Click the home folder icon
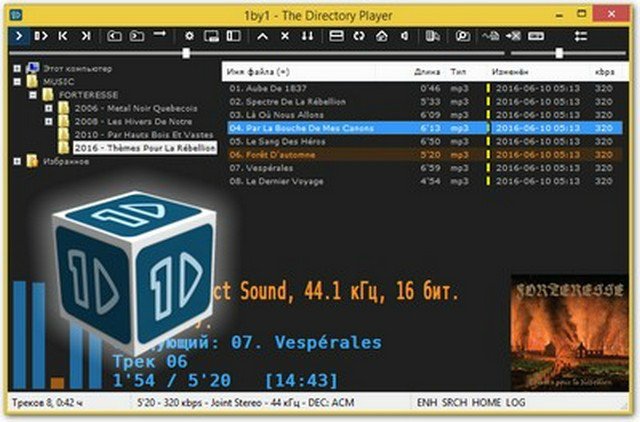Screen dimensions: 640x422 click(382, 36)
